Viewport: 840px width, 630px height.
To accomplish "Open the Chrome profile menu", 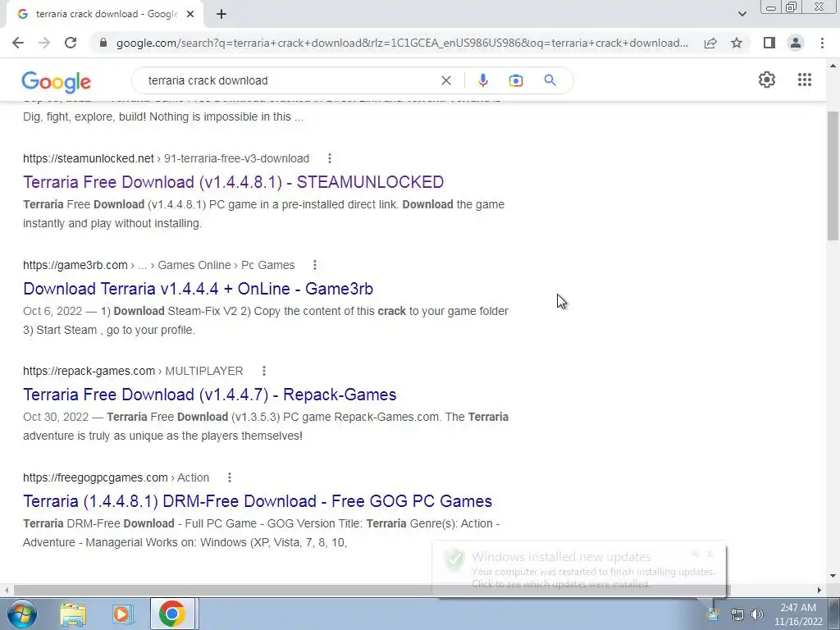I will pos(796,43).
